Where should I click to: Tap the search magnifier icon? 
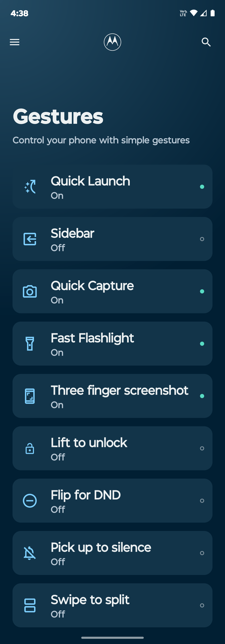[x=206, y=42]
